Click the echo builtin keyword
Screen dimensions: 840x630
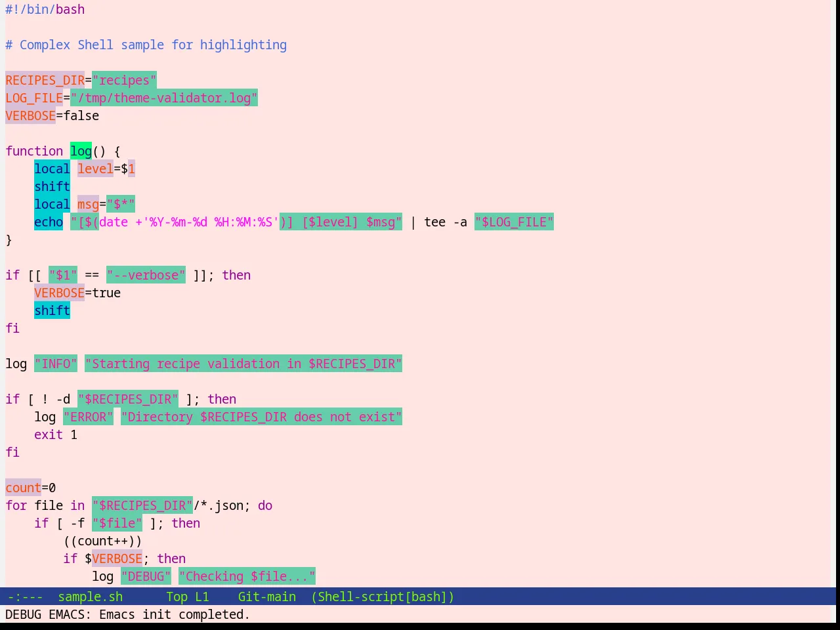[x=49, y=222]
